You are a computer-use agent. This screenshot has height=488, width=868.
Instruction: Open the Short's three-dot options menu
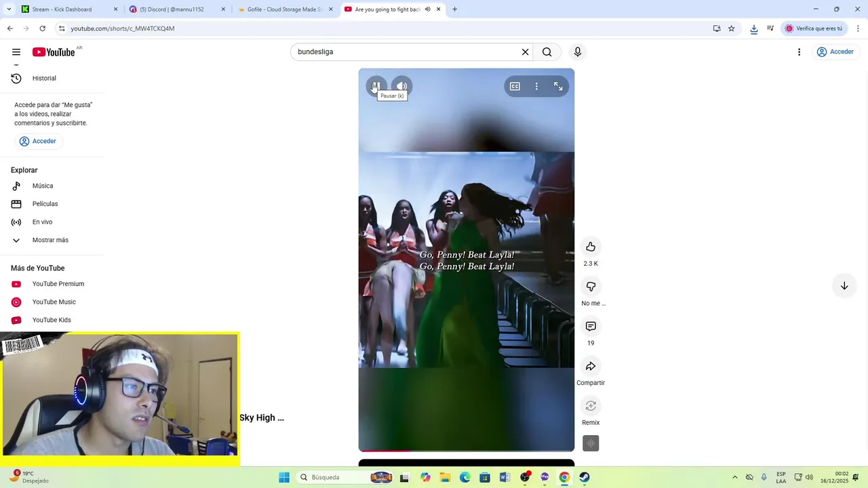[536, 86]
